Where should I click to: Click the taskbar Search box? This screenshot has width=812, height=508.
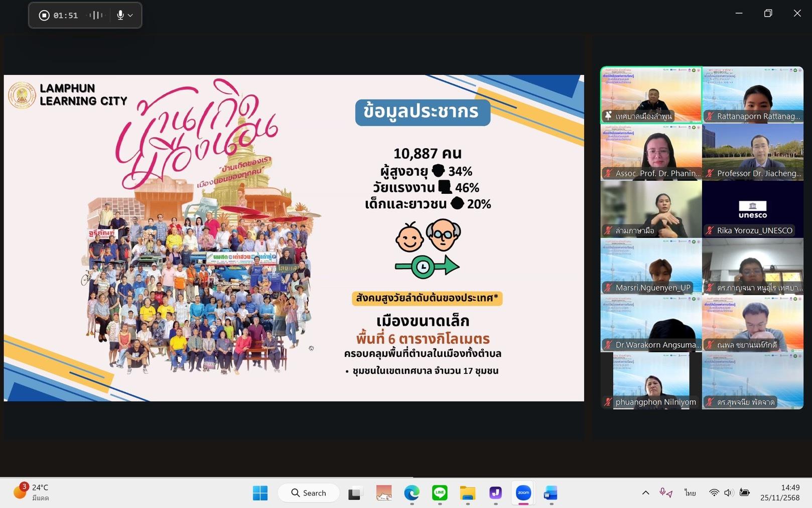[309, 493]
